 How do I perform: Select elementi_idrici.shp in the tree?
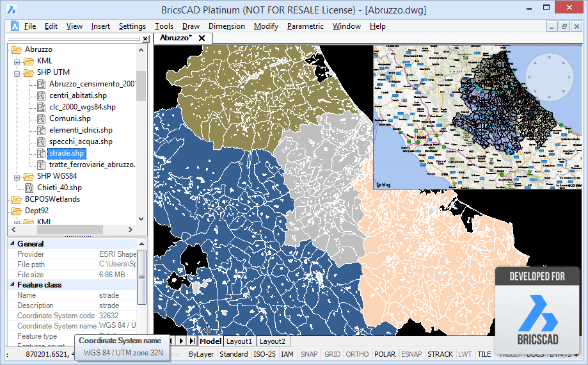coord(81,130)
